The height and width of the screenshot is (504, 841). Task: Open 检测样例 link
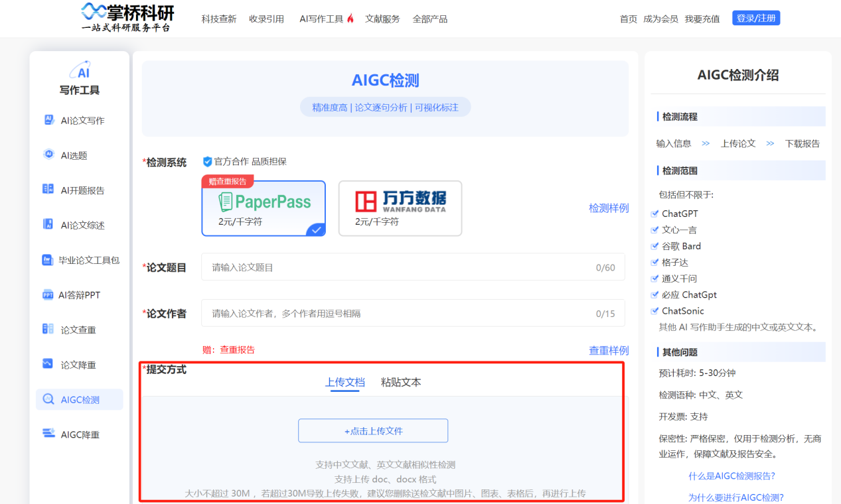click(x=609, y=208)
